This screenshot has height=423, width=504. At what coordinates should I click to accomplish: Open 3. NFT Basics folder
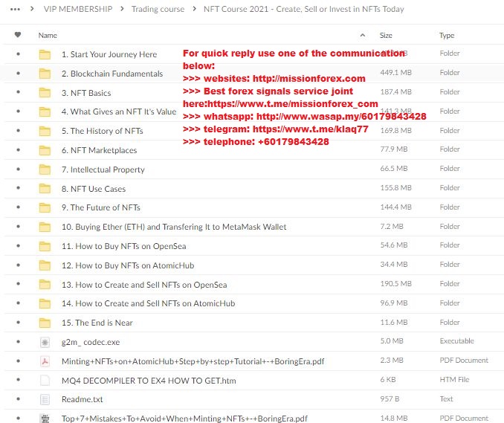(x=86, y=93)
